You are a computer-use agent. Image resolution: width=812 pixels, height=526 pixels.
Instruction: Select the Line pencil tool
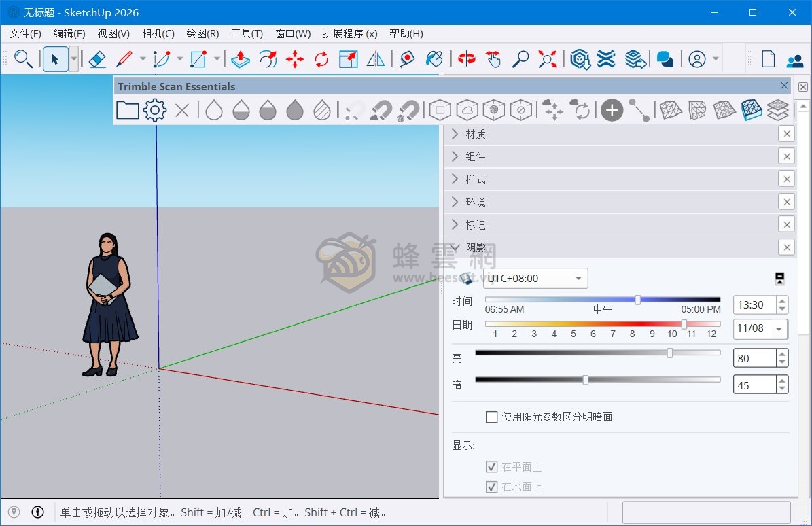point(124,59)
